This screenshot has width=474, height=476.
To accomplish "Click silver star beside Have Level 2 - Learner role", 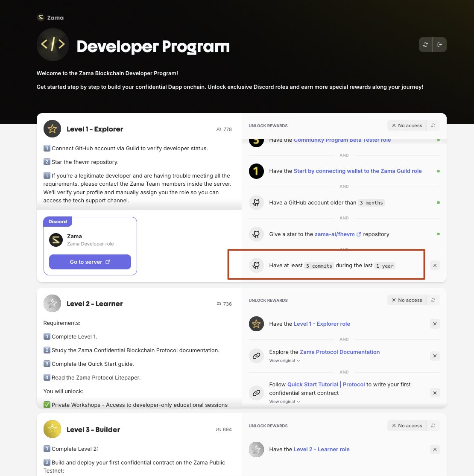I will (256, 449).
